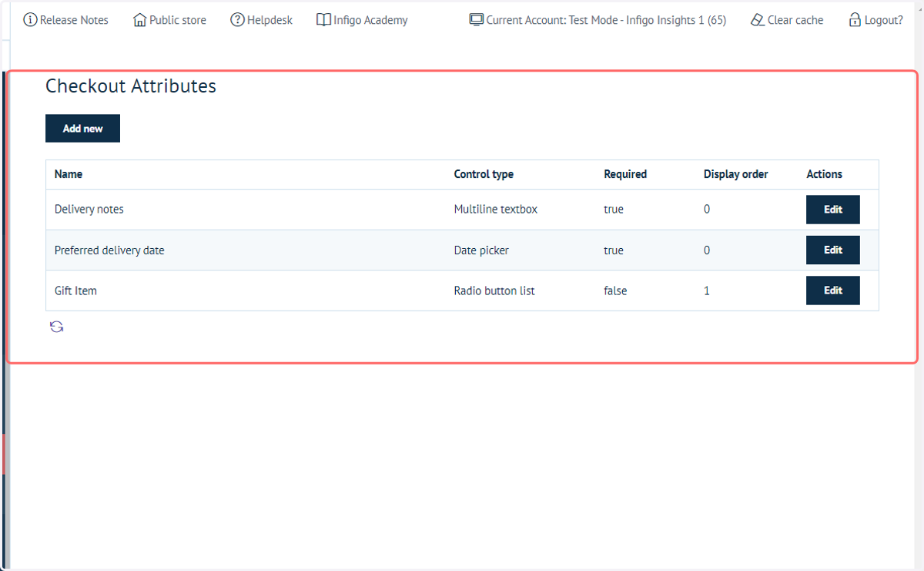Screen dimensions: 924x571
Task: Click the Multiline textbox cell
Action: (x=496, y=210)
